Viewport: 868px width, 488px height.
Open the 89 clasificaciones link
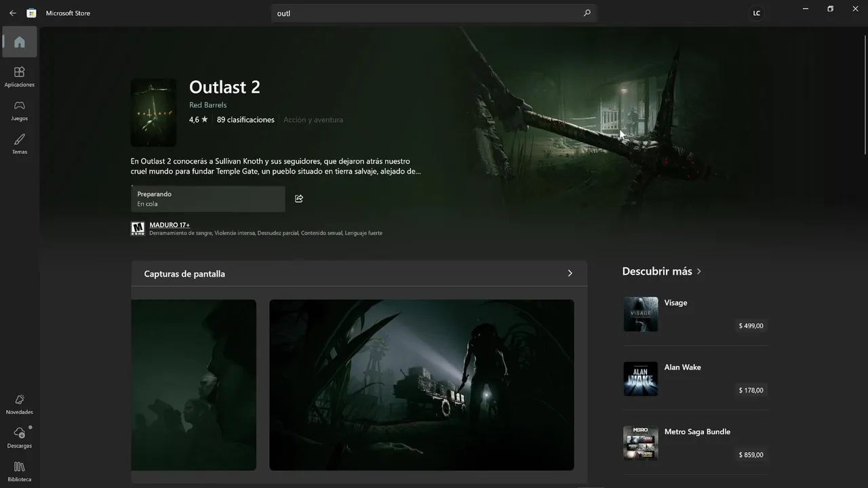point(245,119)
